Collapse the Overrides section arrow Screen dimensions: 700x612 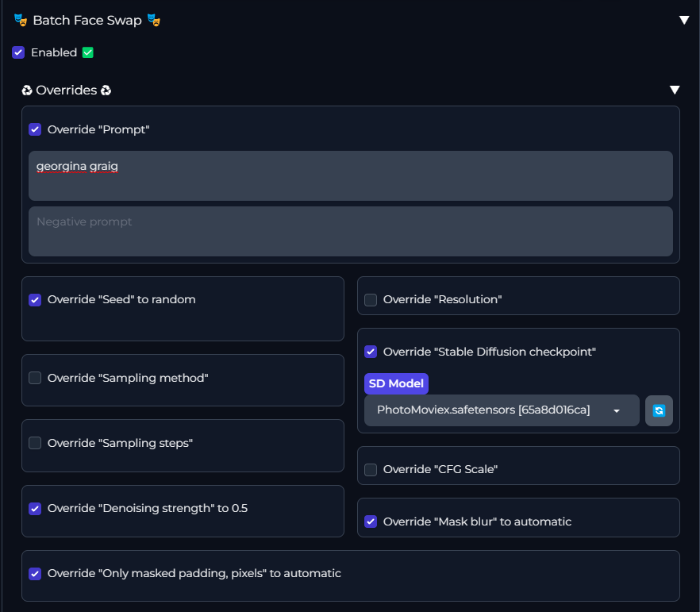pos(675,90)
